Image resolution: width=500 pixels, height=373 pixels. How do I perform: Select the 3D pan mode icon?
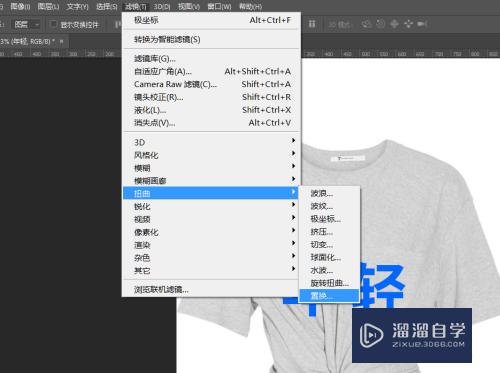(394, 24)
